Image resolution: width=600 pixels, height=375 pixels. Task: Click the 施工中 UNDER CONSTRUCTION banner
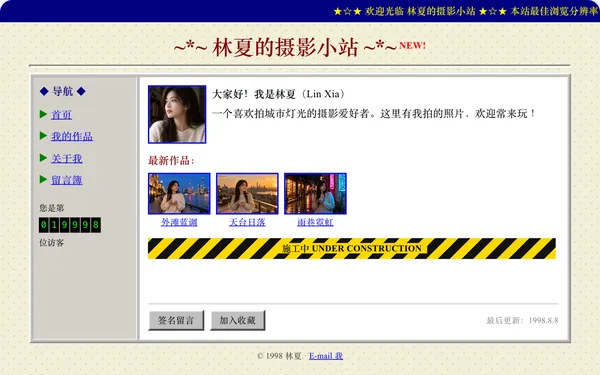point(352,248)
